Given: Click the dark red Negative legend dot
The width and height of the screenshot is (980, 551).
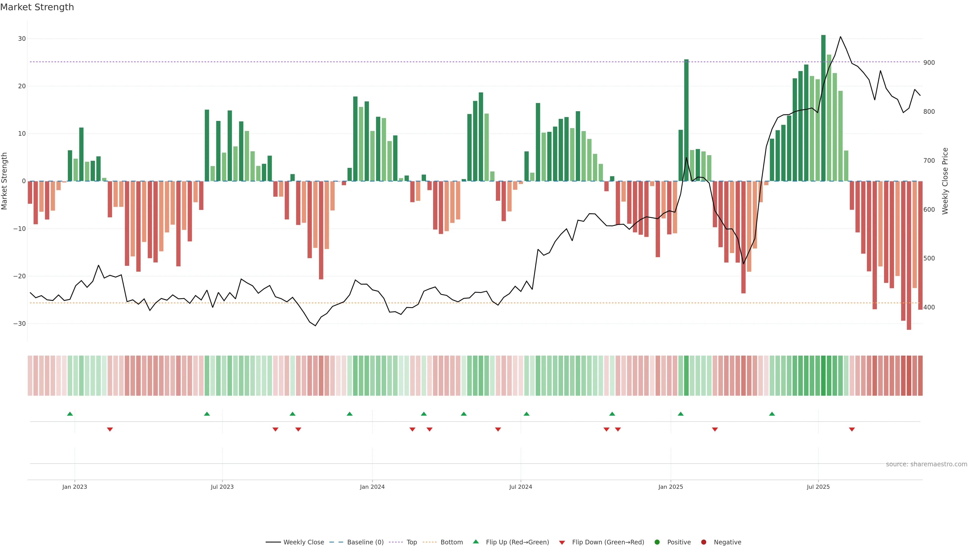Looking at the screenshot, I should (703, 542).
